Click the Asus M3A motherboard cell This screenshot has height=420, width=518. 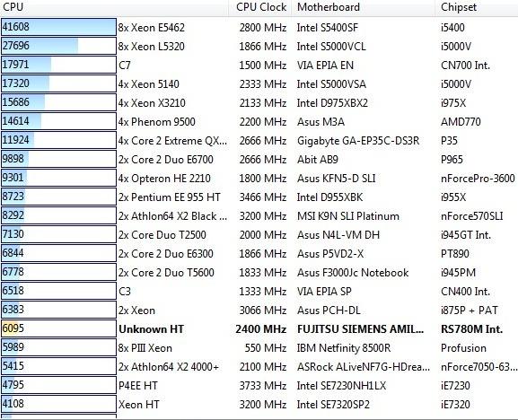[320, 121]
